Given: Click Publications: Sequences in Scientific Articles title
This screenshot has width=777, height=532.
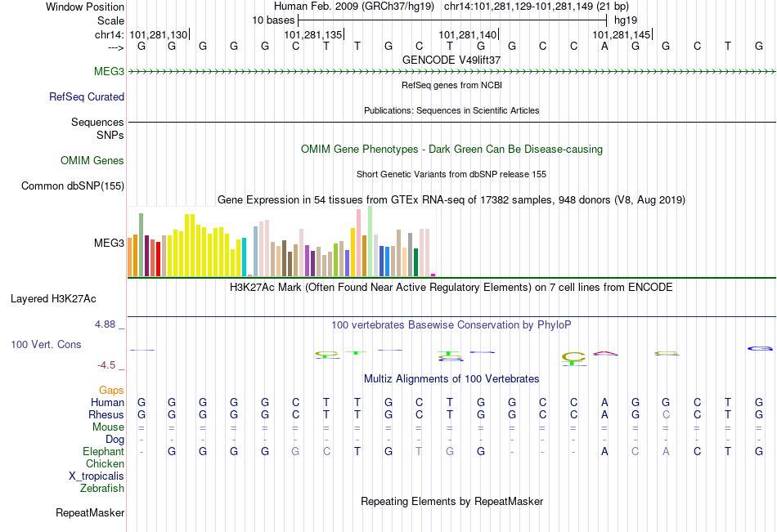Looking at the screenshot, I should click(x=451, y=110).
